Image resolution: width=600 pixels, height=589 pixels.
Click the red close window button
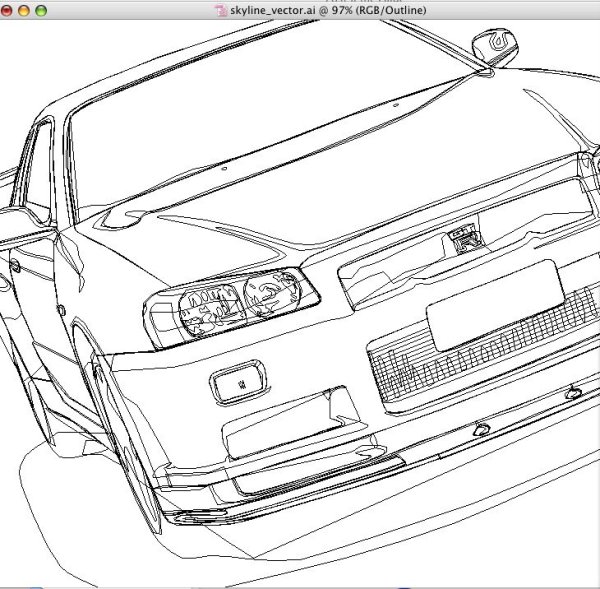(6, 10)
